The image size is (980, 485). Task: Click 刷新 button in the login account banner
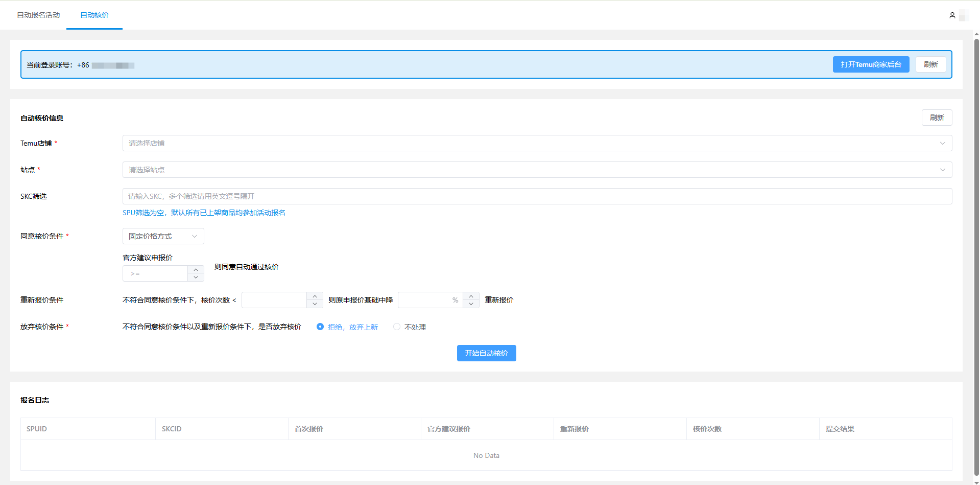click(930, 64)
